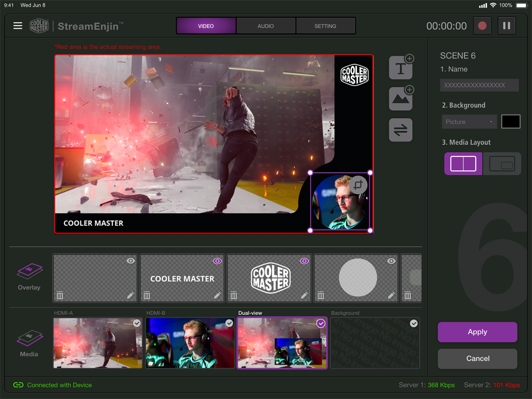Toggle visibility of Cooler Master logo overlay
The height and width of the screenshot is (399, 532).
point(304,261)
